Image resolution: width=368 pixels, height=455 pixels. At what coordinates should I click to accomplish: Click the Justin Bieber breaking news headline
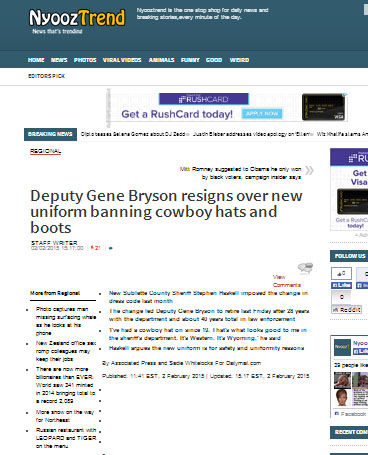[x=252, y=134]
